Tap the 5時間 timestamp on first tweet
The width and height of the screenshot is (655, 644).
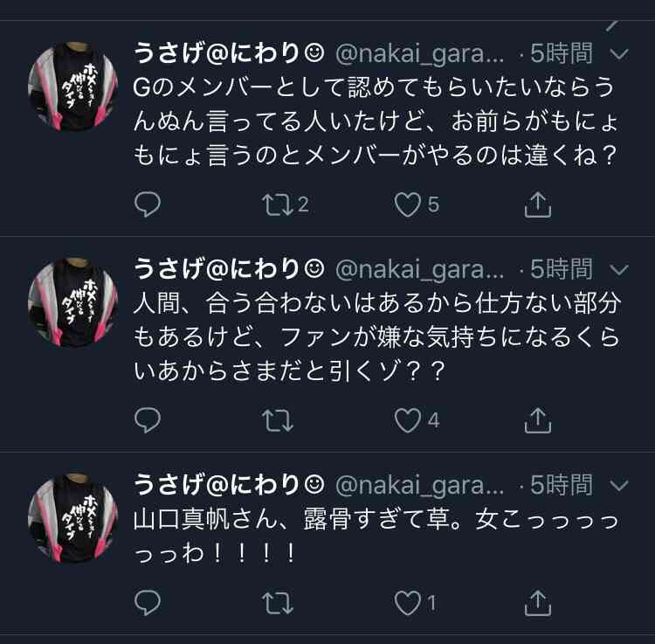click(562, 53)
